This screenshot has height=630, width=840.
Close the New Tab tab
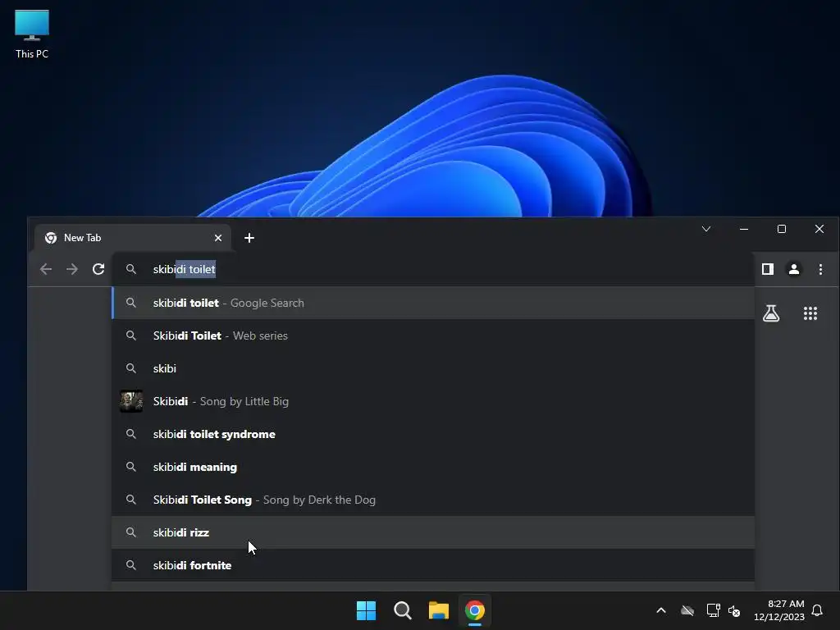(218, 238)
